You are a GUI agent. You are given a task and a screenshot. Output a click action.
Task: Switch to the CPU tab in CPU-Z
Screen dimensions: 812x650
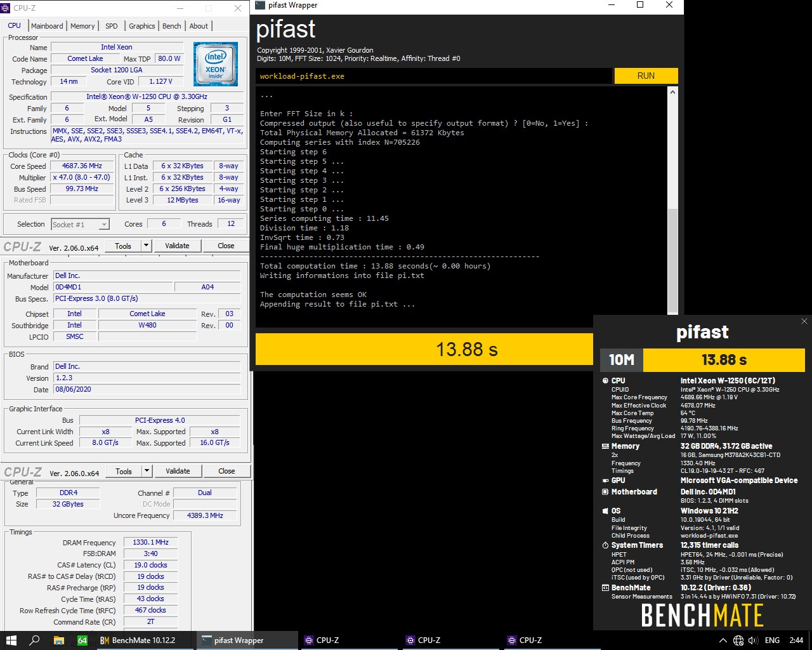14,26
